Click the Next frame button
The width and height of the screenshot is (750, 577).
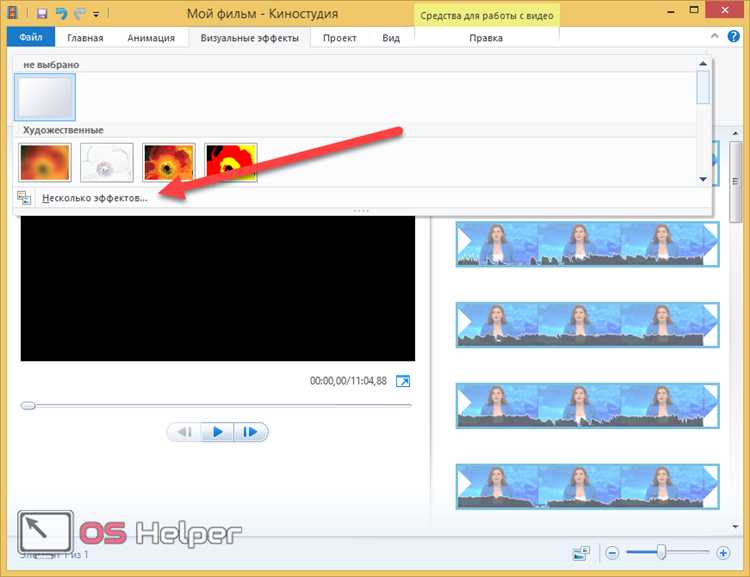click(x=250, y=432)
